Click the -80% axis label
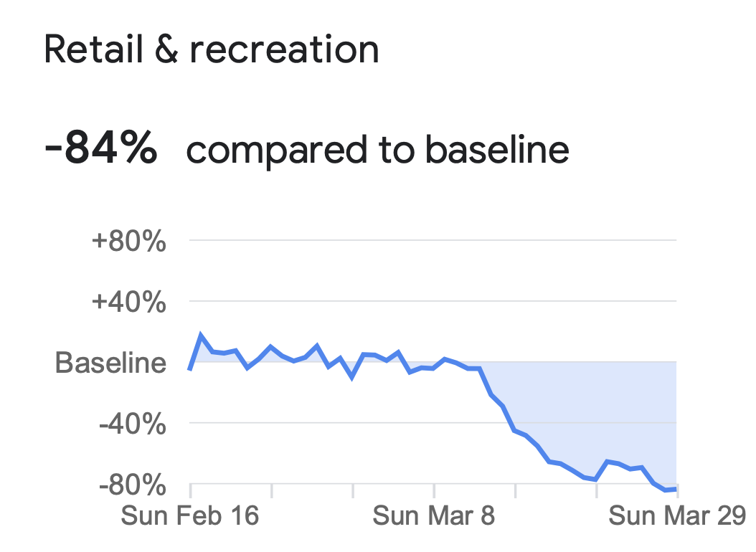 coord(133,485)
